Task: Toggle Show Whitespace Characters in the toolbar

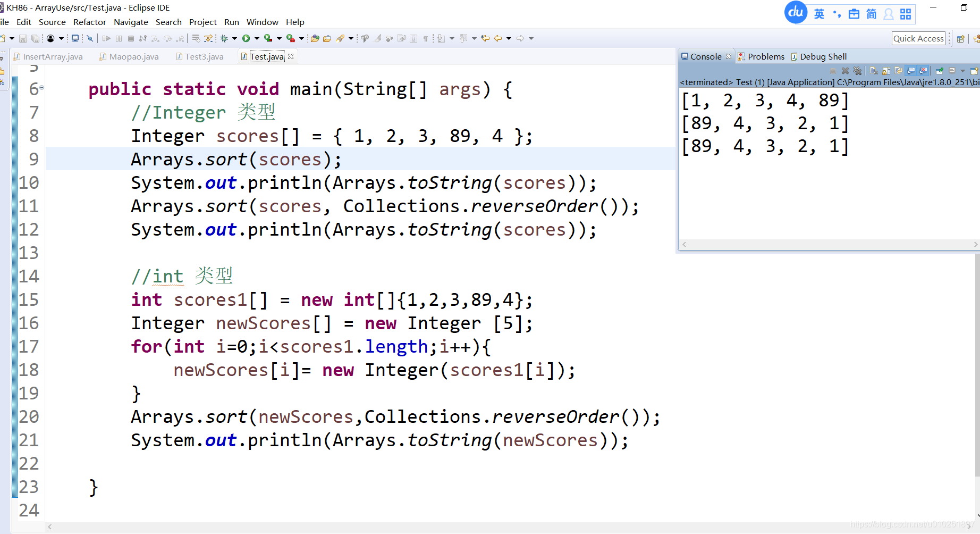Action: tap(425, 38)
